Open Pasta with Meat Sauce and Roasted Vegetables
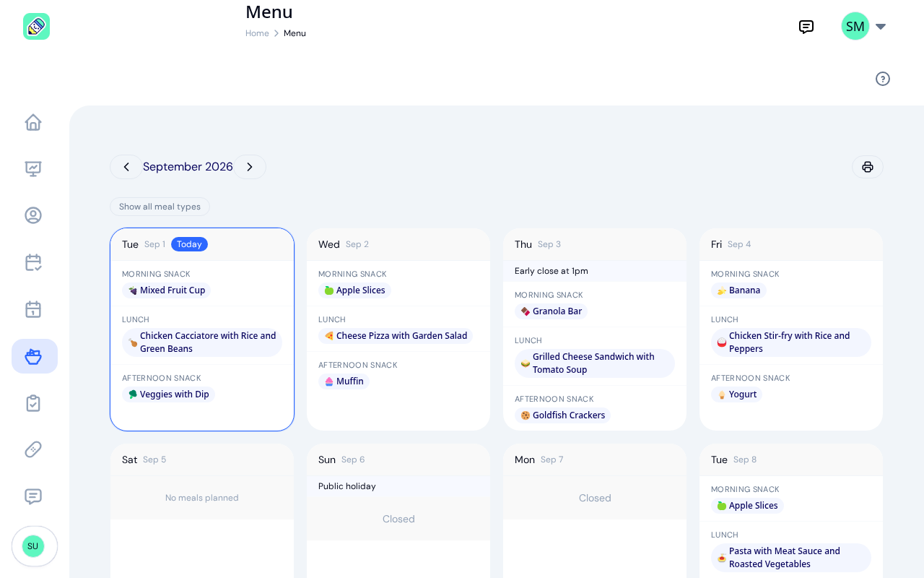 point(791,558)
